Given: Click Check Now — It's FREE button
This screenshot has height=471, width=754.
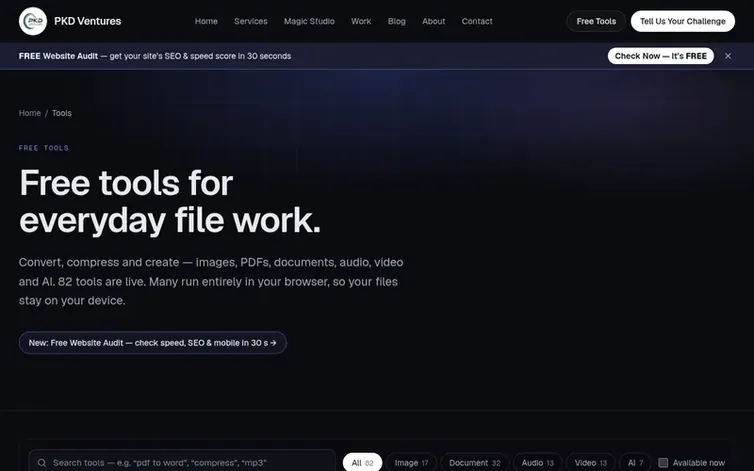Looking at the screenshot, I should (661, 56).
